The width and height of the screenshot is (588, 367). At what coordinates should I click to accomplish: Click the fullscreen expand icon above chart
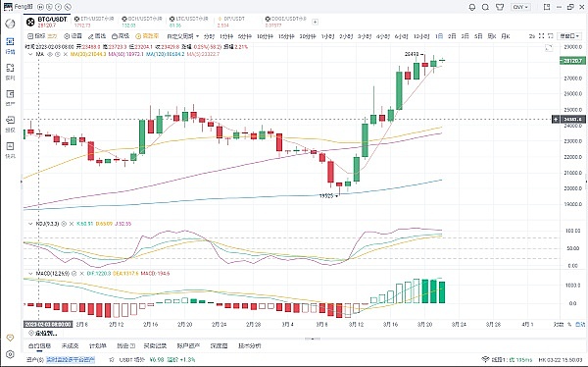tap(541, 36)
